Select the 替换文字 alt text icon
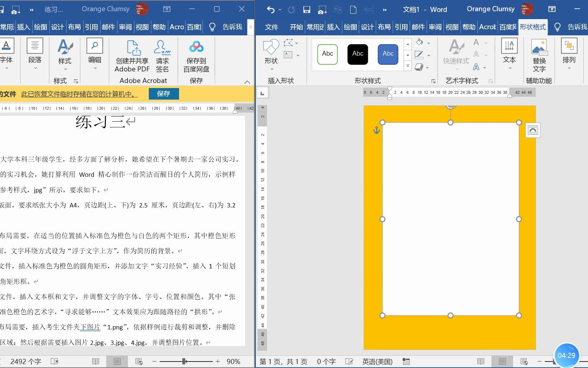 click(539, 54)
